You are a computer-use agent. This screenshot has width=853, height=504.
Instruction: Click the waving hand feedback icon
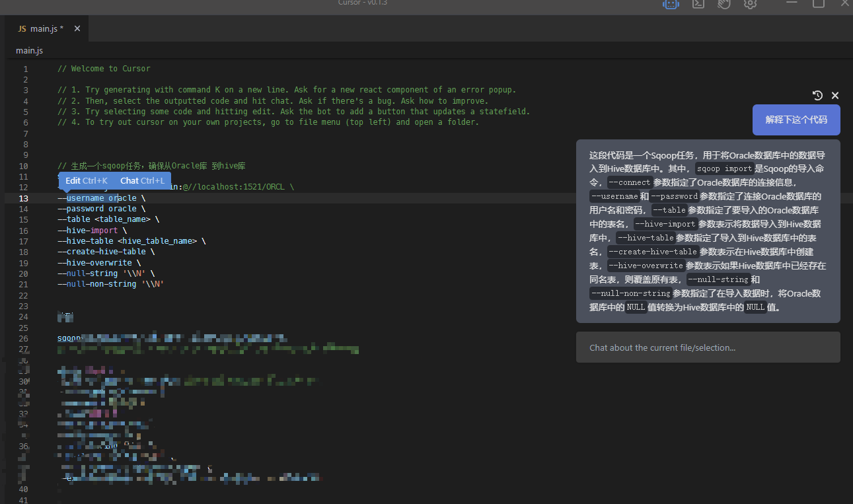pyautogui.click(x=724, y=4)
